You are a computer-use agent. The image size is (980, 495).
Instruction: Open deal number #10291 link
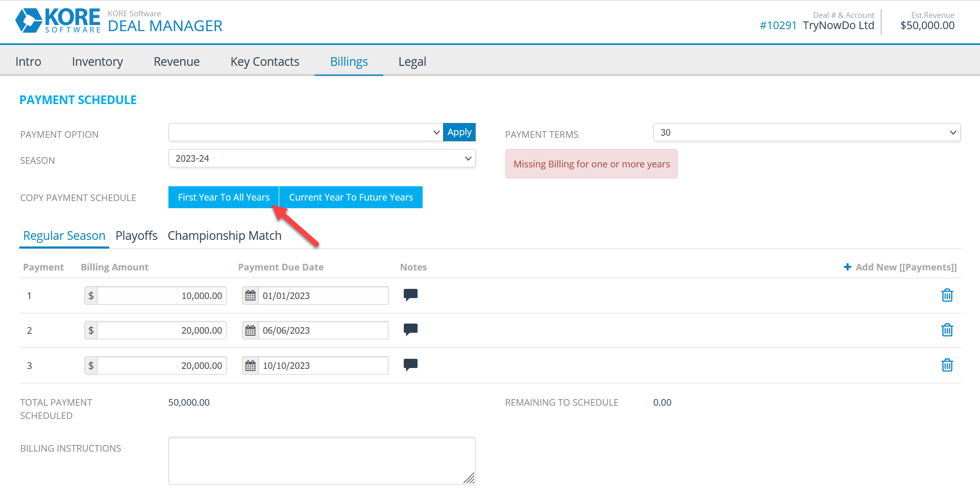[778, 26]
